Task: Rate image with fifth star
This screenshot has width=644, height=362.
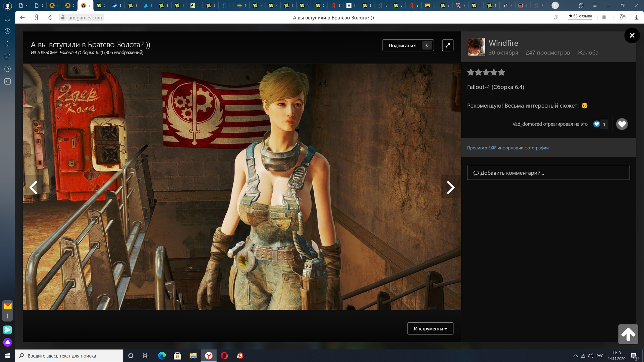Action: [x=501, y=72]
